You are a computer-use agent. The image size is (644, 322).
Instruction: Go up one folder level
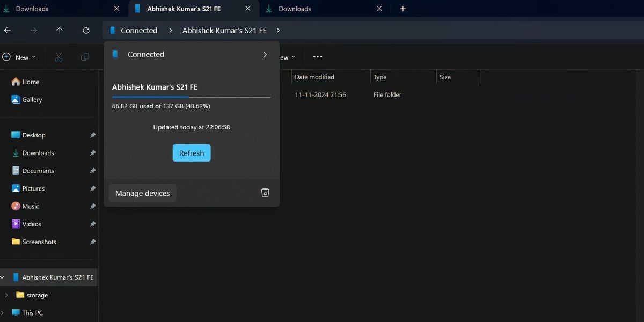tap(60, 31)
